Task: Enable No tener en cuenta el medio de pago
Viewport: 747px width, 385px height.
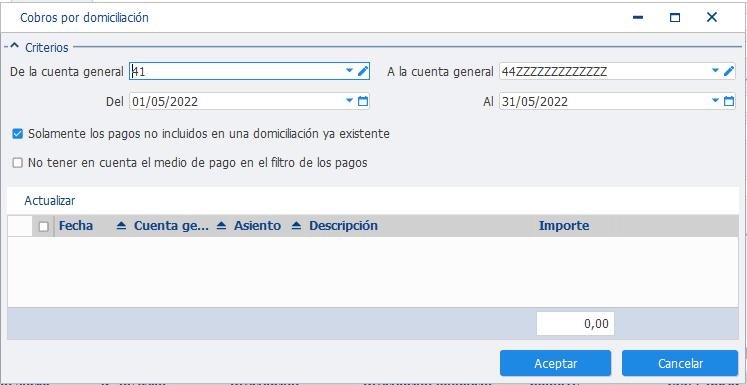Action: [18, 163]
